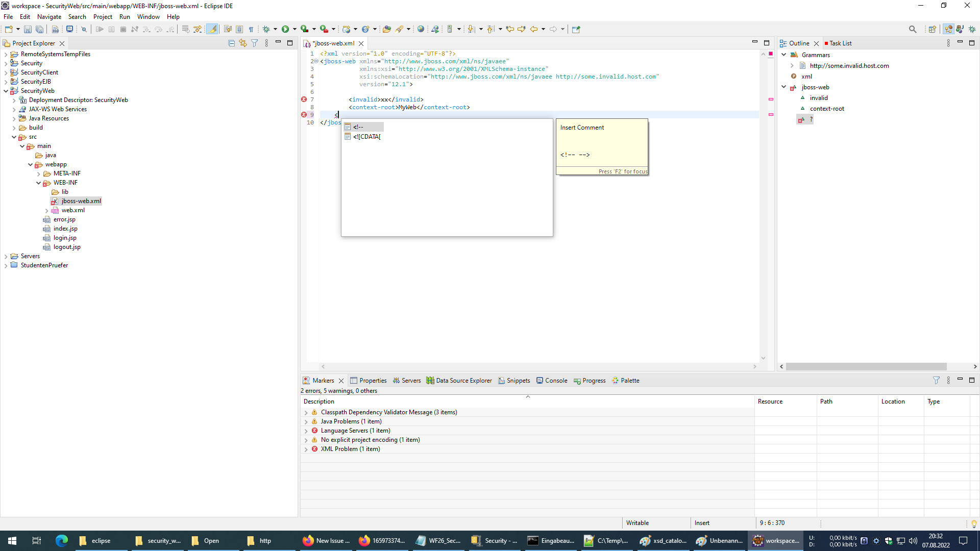Collapse jboss-web node in Outline

[784, 87]
